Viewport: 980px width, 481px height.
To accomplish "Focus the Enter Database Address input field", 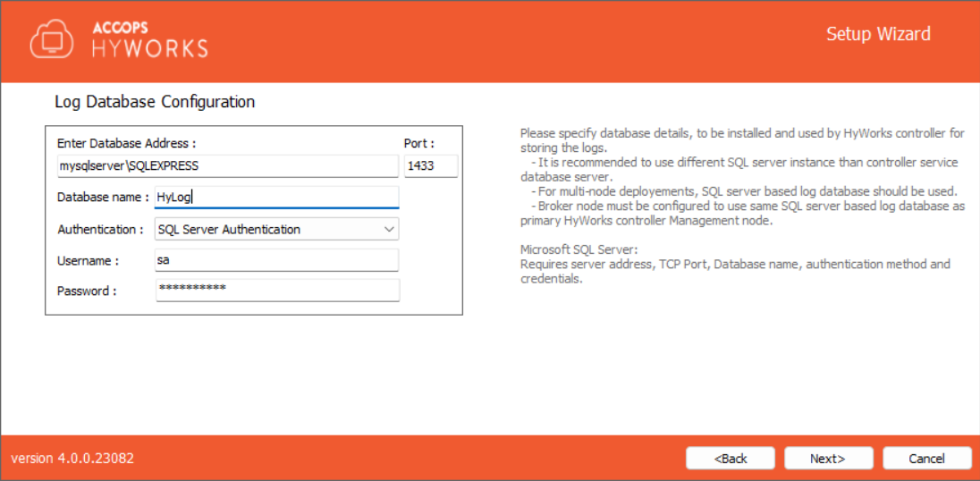I will [227, 166].
